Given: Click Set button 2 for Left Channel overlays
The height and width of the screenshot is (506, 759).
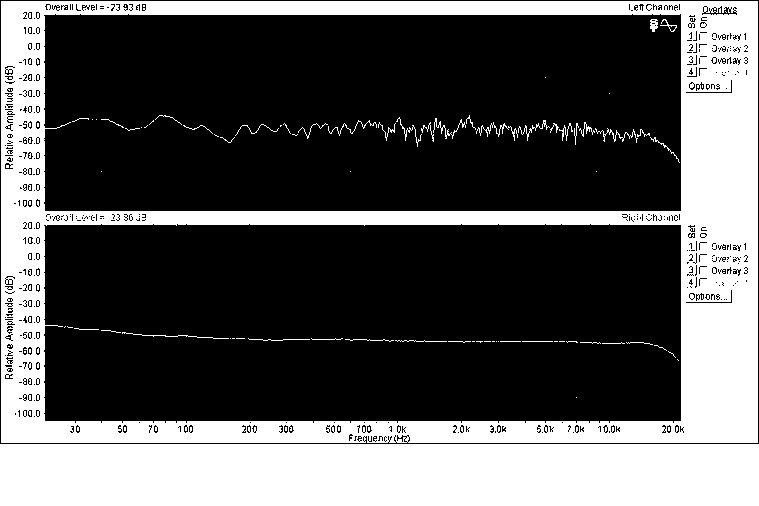Looking at the screenshot, I should point(692,48).
